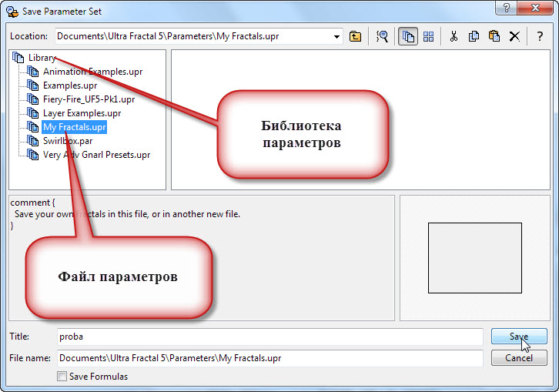Select Swirlbox.par in the library
559x392 pixels.
click(69, 141)
